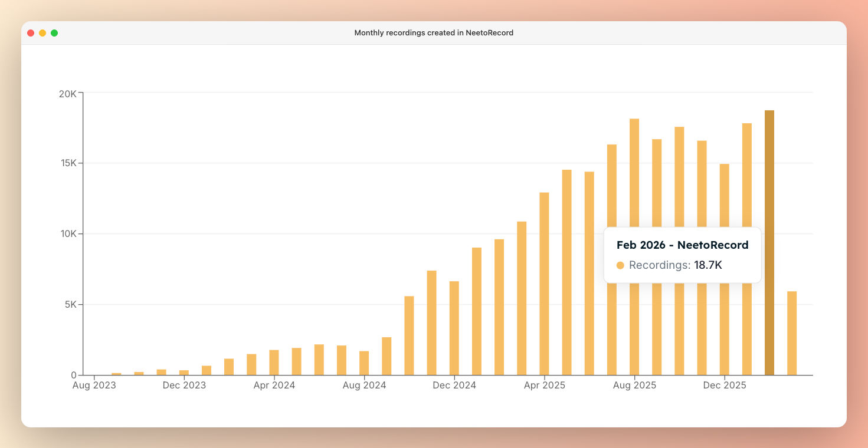Image resolution: width=868 pixels, height=448 pixels.
Task: Click the window title 'Monthly recordings created in NeetoRecord'
Action: (x=434, y=33)
